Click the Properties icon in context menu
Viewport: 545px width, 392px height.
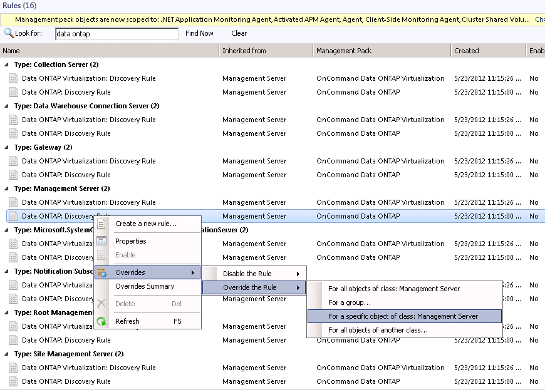pyautogui.click(x=101, y=241)
